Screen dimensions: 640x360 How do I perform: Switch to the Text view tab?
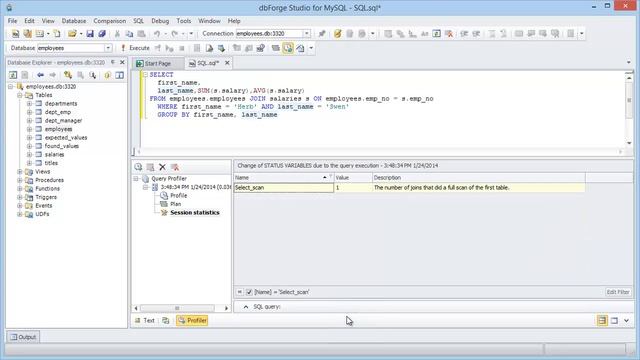(145, 320)
